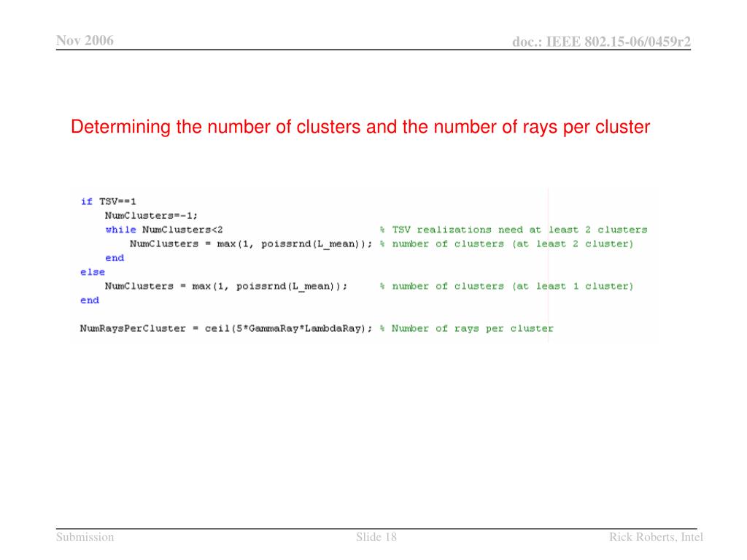Click the red slide title about clusters

point(360,127)
